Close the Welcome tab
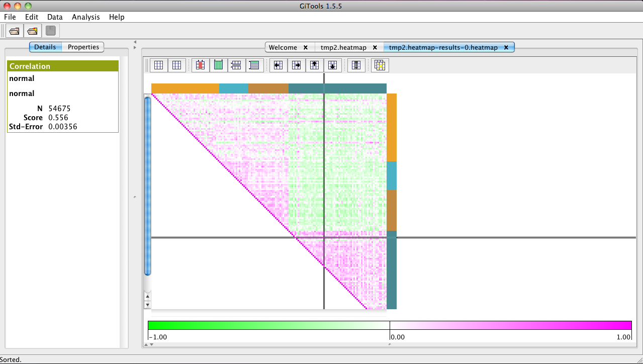This screenshot has height=364, width=643. pyautogui.click(x=305, y=48)
